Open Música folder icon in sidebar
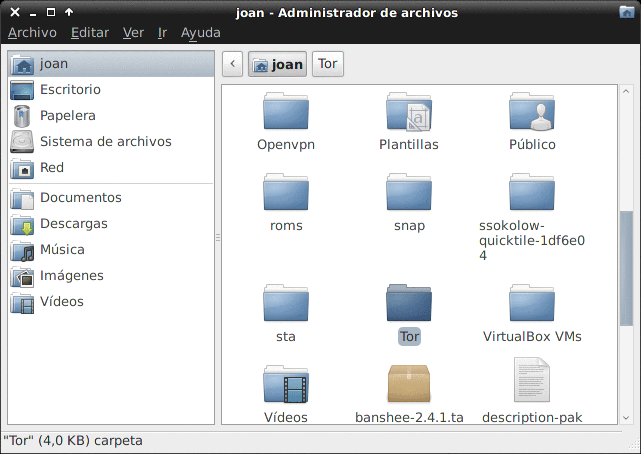 tap(22, 250)
